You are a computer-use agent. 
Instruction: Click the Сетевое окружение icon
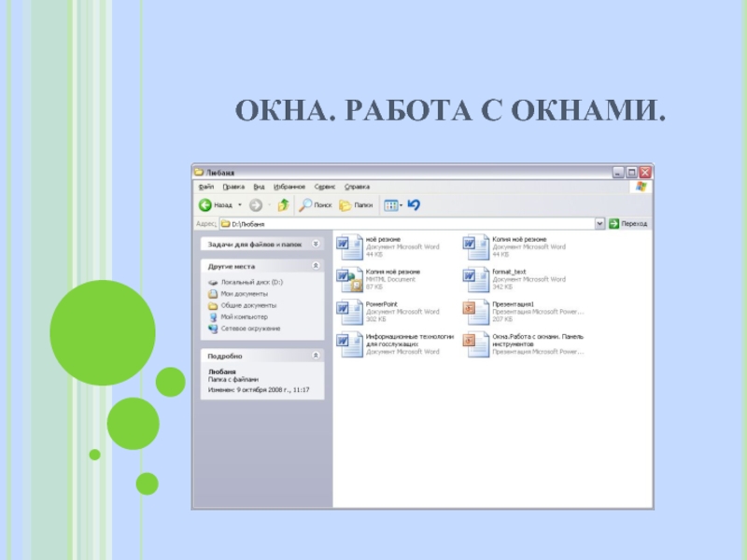coord(213,329)
